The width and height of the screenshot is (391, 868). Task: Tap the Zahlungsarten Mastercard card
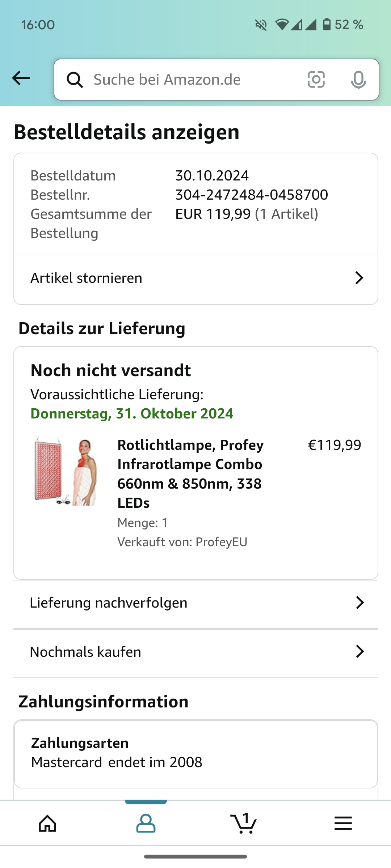[x=195, y=753]
